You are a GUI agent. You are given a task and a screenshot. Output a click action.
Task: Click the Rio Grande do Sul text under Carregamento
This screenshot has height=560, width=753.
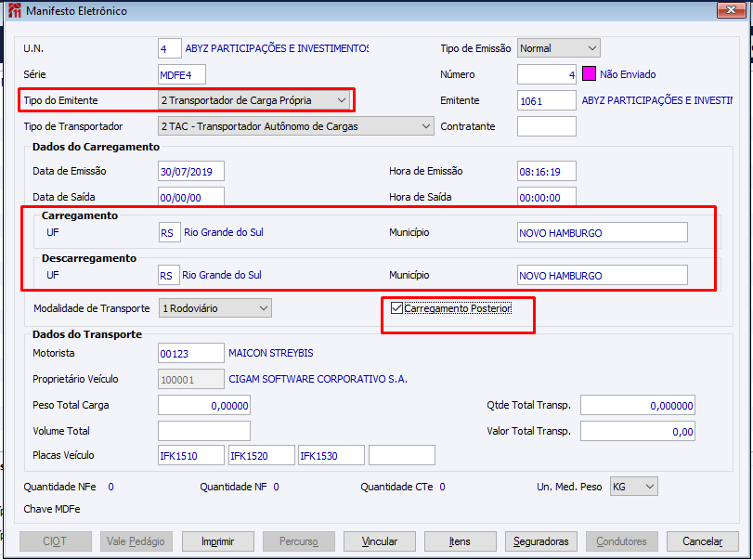224,232
